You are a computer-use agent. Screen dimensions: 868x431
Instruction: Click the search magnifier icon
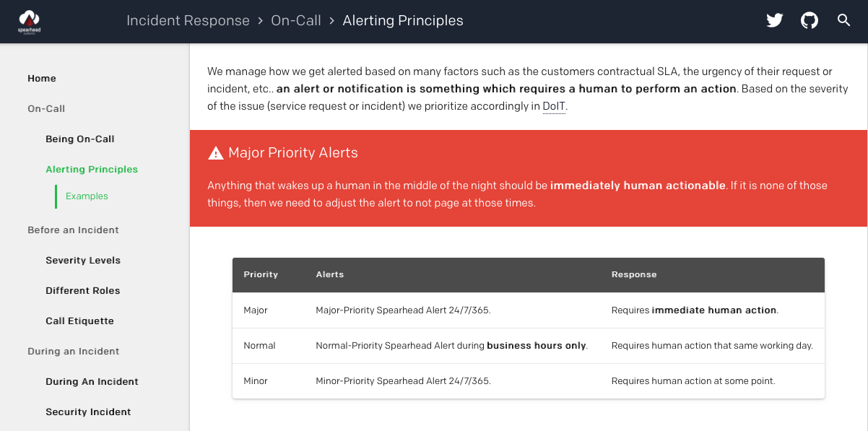pyautogui.click(x=843, y=20)
